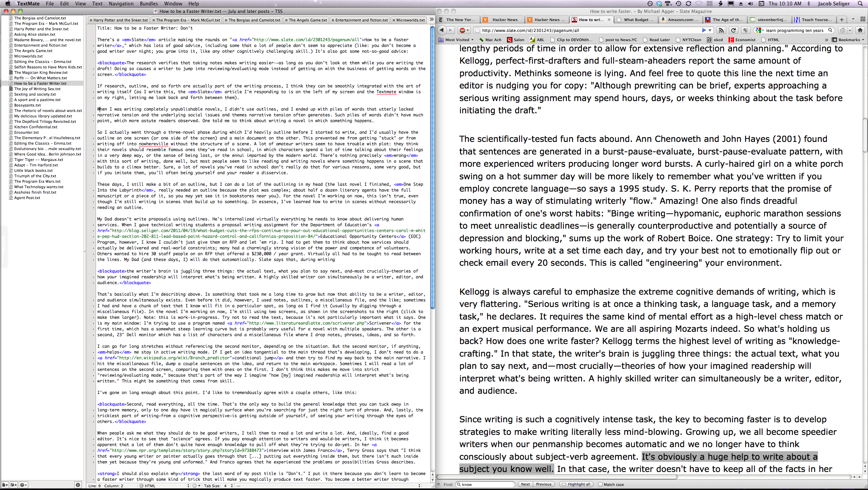The height and width of the screenshot is (490, 868).
Task: Toggle Highlight all in find bar
Action: click(x=576, y=485)
